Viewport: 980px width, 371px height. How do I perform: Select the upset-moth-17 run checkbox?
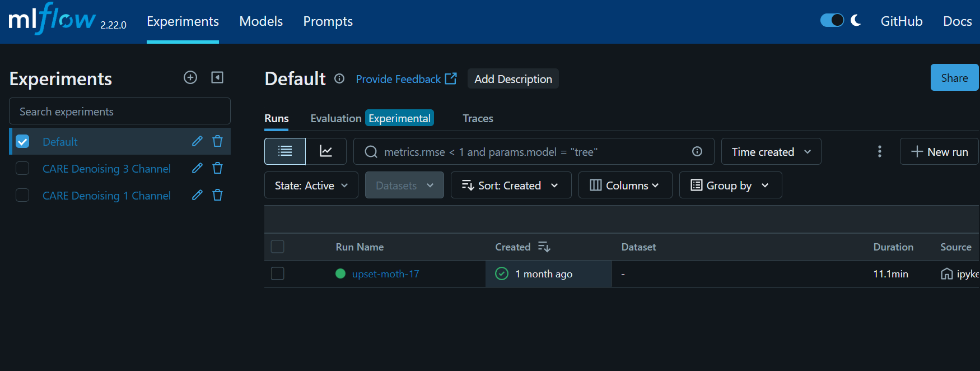point(277,273)
